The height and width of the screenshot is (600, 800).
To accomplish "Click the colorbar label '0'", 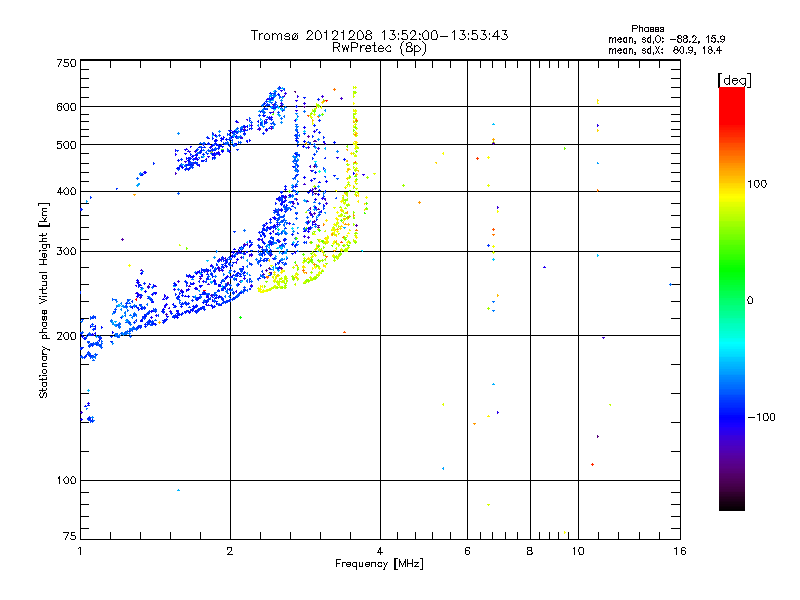I will click(750, 301).
